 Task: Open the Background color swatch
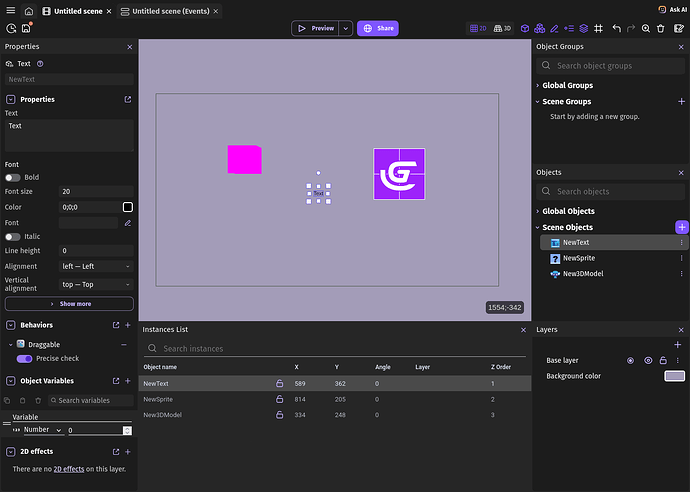coord(674,376)
